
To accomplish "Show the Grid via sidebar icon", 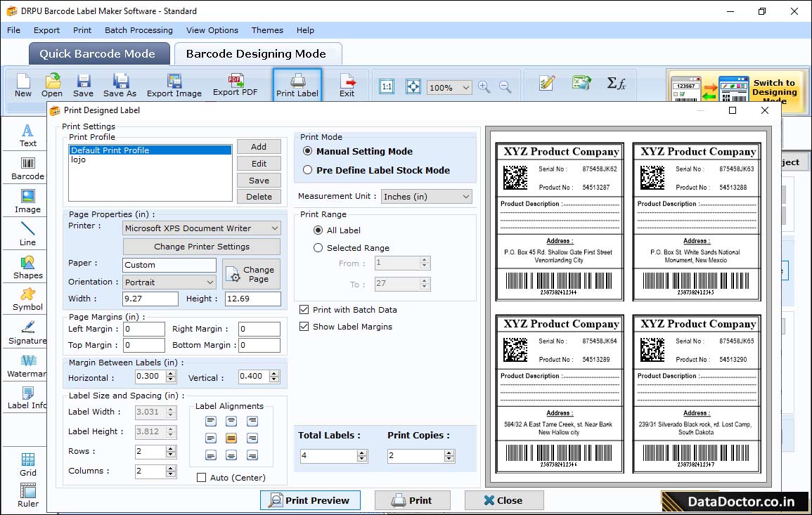I will tap(27, 462).
